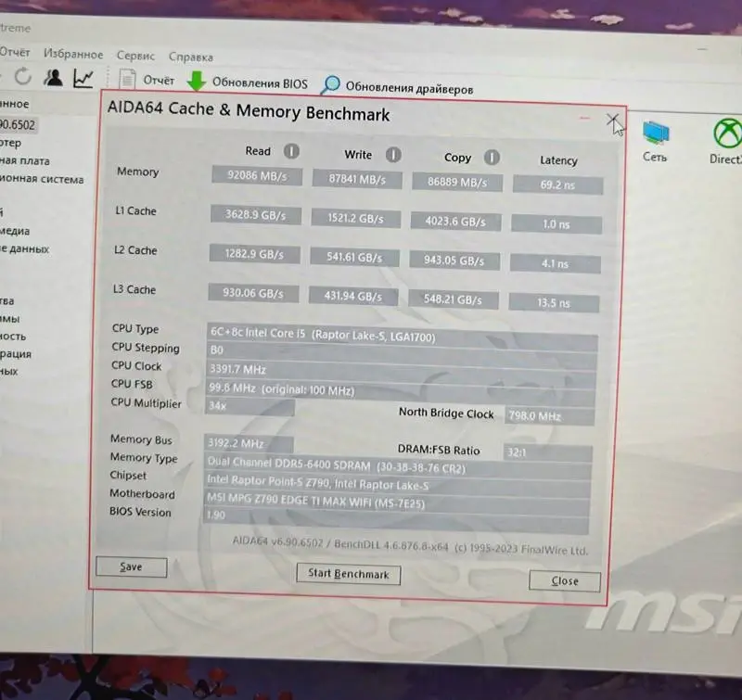742x700 pixels.
Task: Close the benchmark dialog with X
Action: [x=613, y=120]
